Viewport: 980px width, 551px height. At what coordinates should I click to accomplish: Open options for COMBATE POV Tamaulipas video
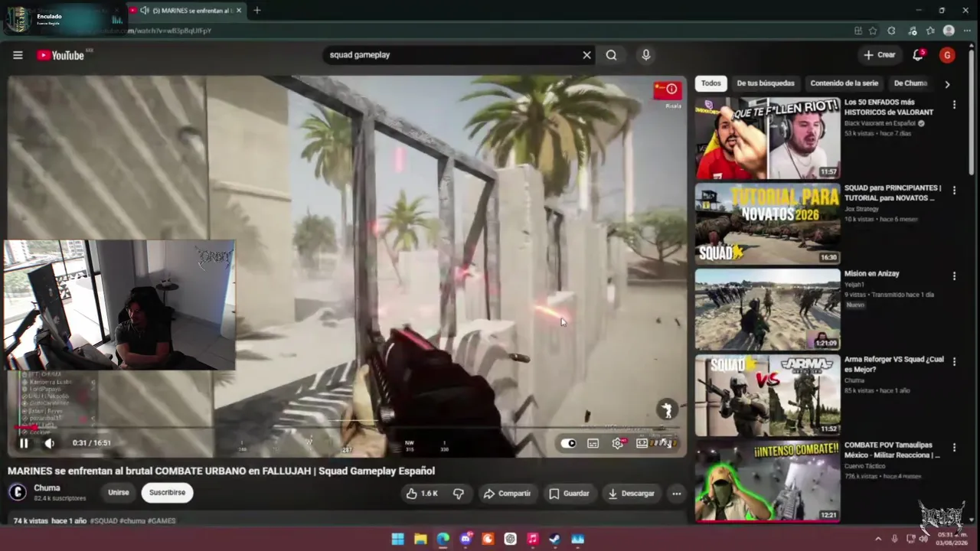[x=954, y=448]
